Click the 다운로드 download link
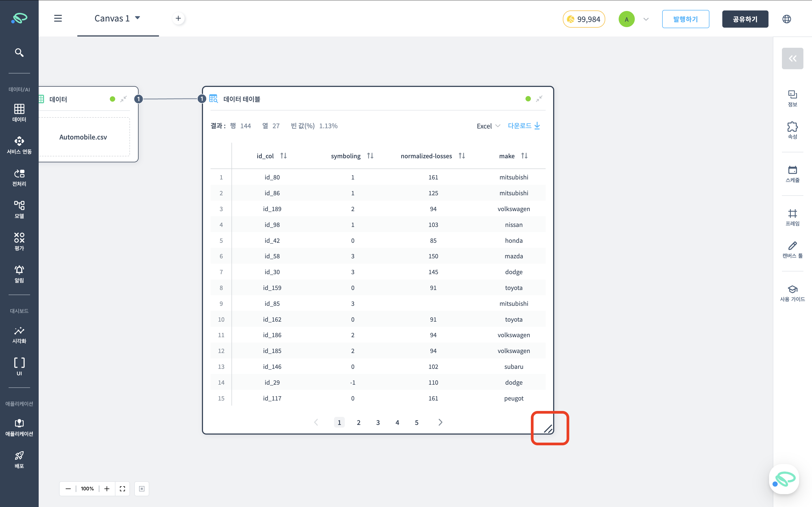 point(523,126)
